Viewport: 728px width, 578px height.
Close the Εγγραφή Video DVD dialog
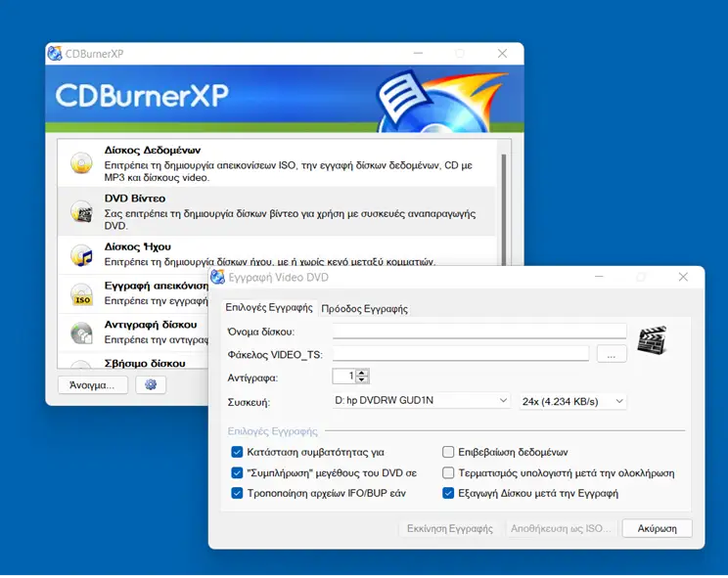click(x=683, y=277)
